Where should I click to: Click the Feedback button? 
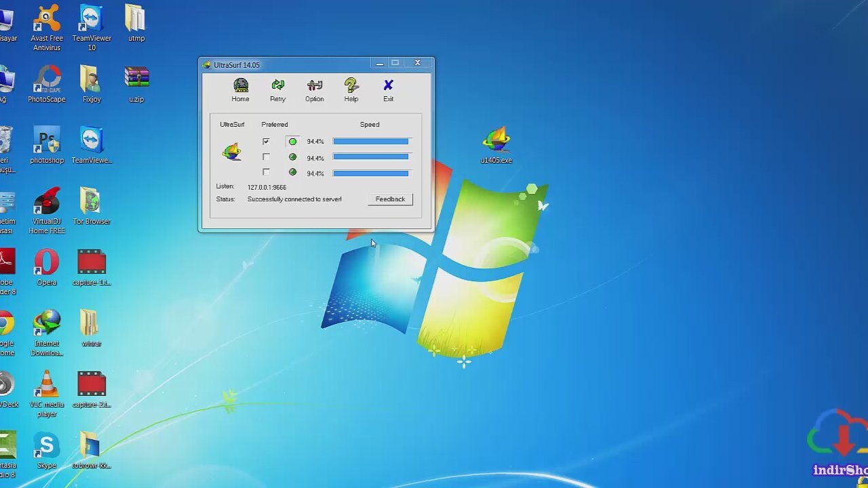[x=390, y=199]
